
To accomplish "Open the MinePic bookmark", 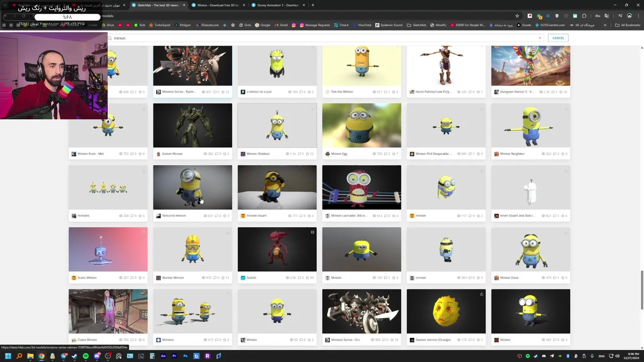I will coord(438,25).
